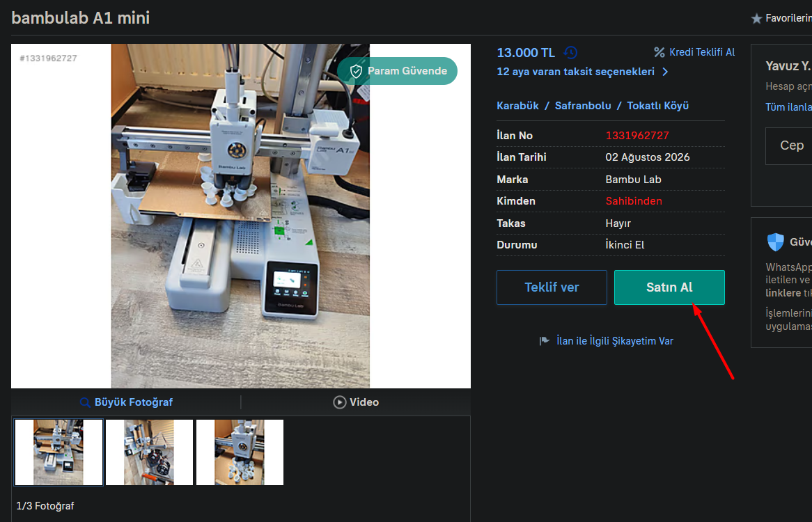Click the Param Güvende badge
Viewport: 812px width, 522px height.
pyautogui.click(x=397, y=71)
